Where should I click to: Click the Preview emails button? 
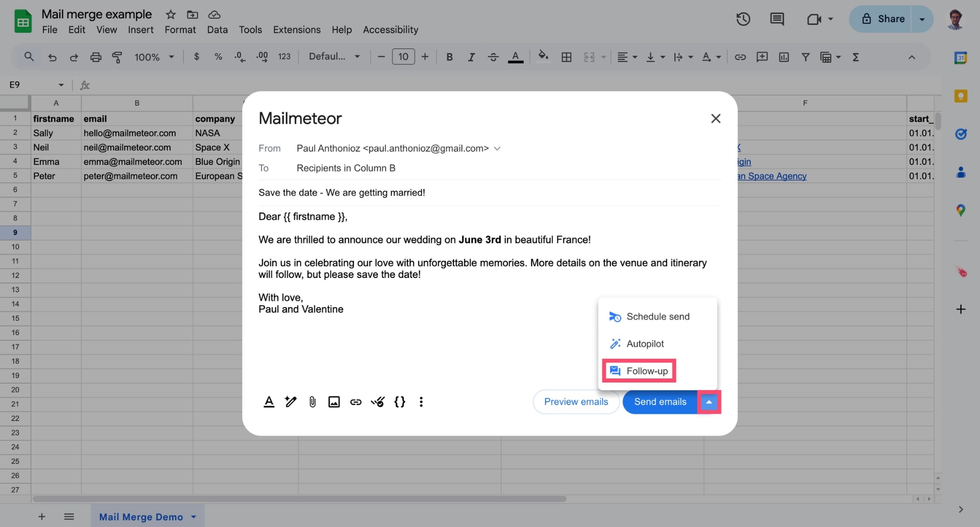576,402
